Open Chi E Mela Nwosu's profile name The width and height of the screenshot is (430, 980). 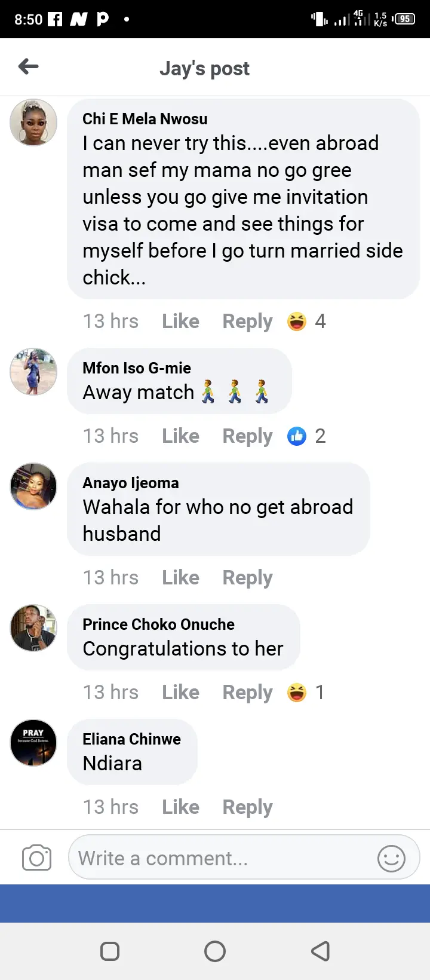(145, 119)
